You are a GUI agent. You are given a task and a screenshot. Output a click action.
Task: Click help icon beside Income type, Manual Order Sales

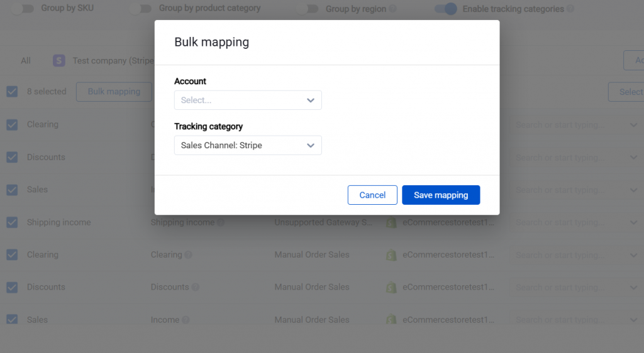point(186,320)
